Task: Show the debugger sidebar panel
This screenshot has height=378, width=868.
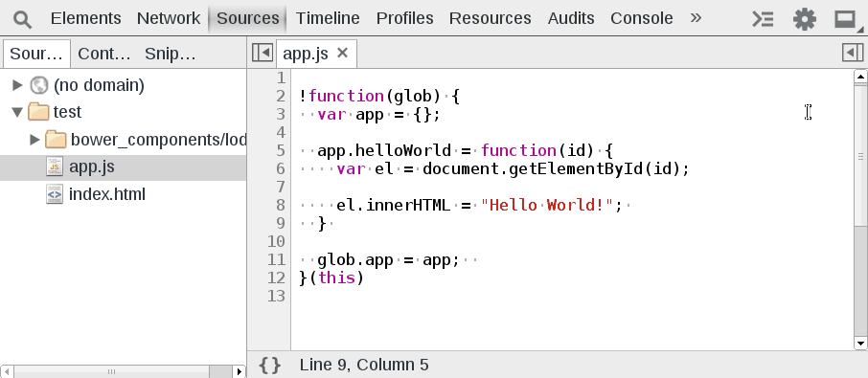Action: pyautogui.click(x=853, y=53)
